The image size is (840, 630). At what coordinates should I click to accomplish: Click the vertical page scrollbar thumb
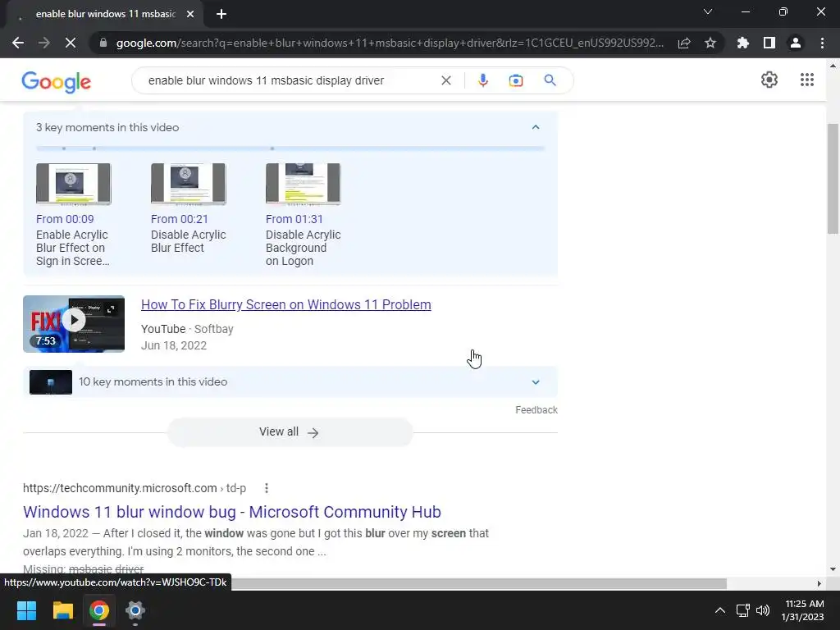[x=833, y=178]
